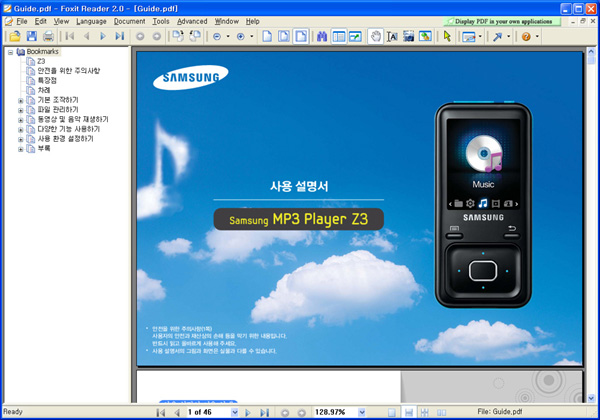This screenshot has height=420, width=600.
Task: Switch to single page layout in status bar
Action: coord(392,412)
